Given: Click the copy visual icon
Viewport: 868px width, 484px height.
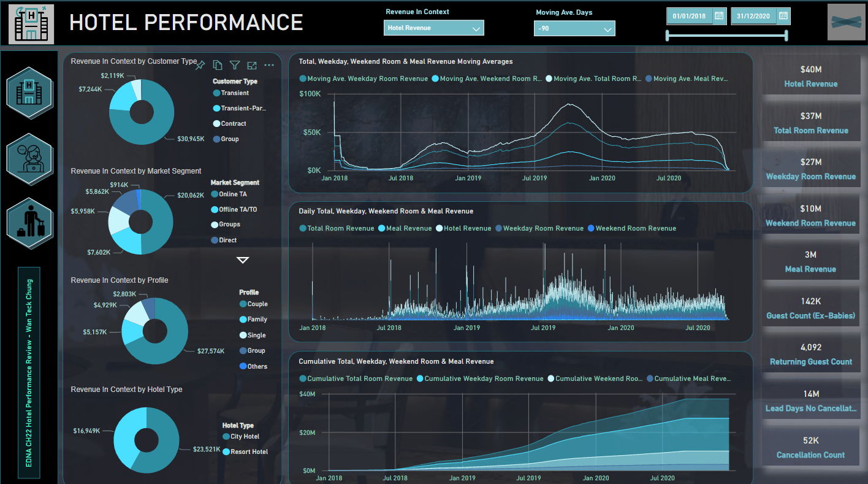Looking at the screenshot, I should pos(217,65).
